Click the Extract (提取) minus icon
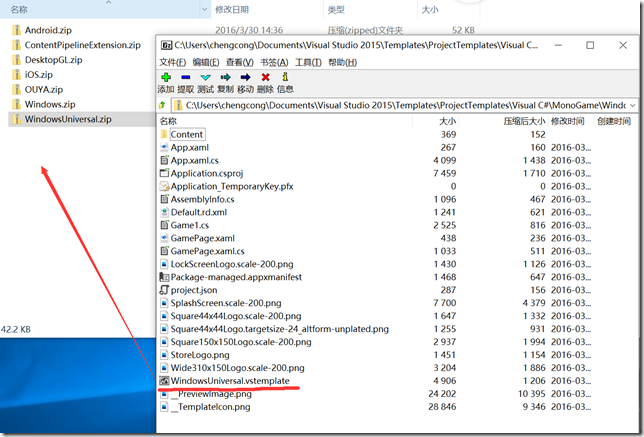This screenshot has width=644, height=437. [x=185, y=77]
